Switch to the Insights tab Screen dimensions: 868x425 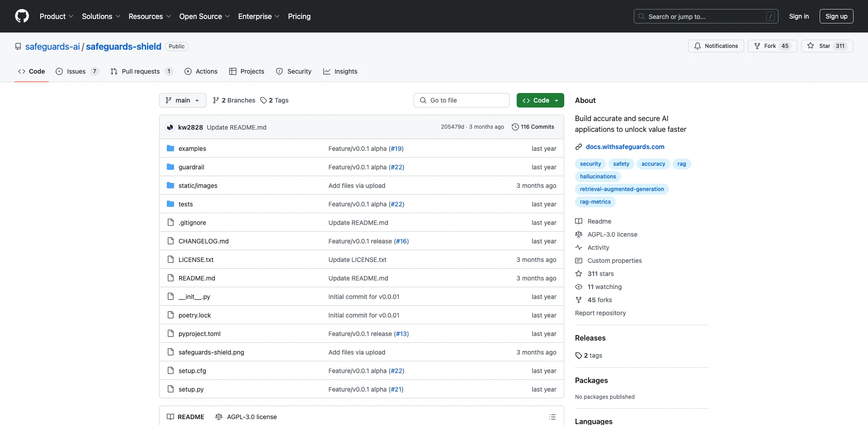click(340, 71)
